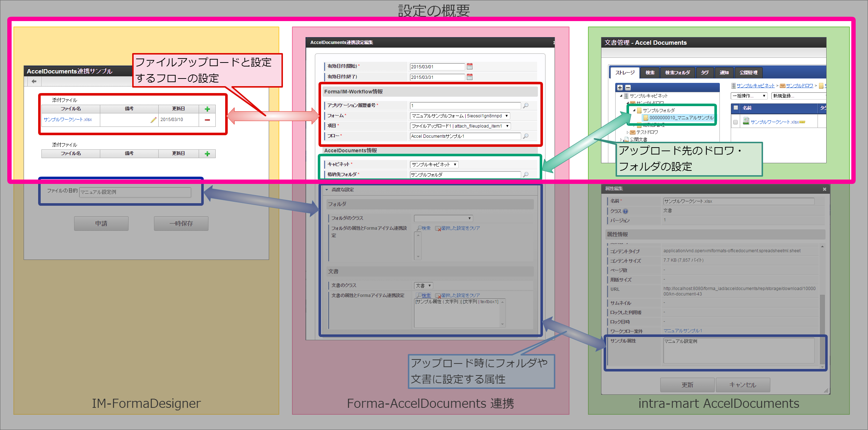Image resolution: width=868 pixels, height=430 pixels.
Task: Switch to the 検索 tab
Action: (650, 73)
